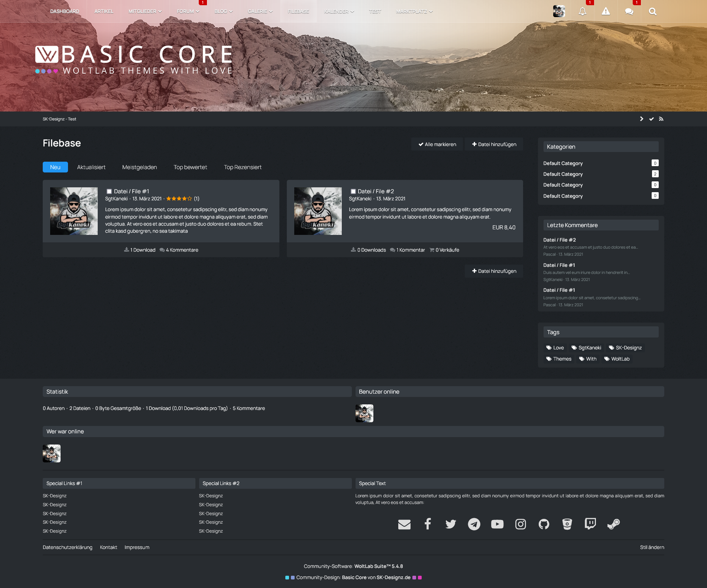The width and height of the screenshot is (707, 588).
Task: Open the Twitch social icon
Action: click(590, 524)
